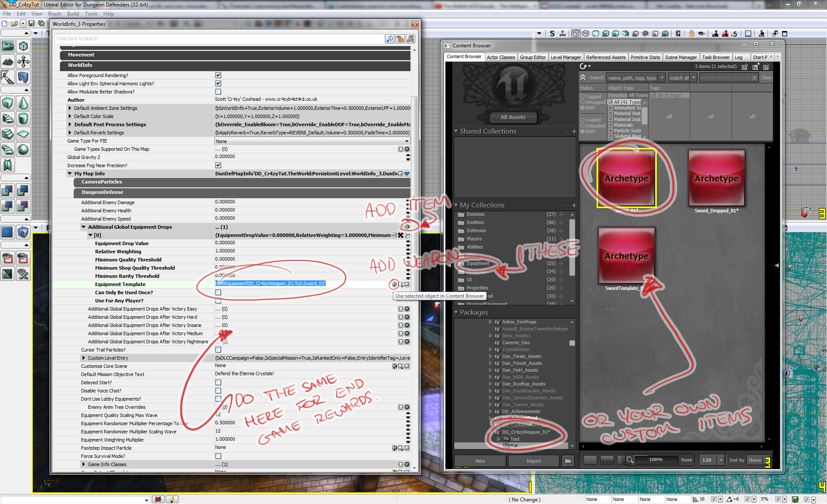Expand the DD_Cr4zyWeapon_01 package
827x504 pixels.
[491, 432]
